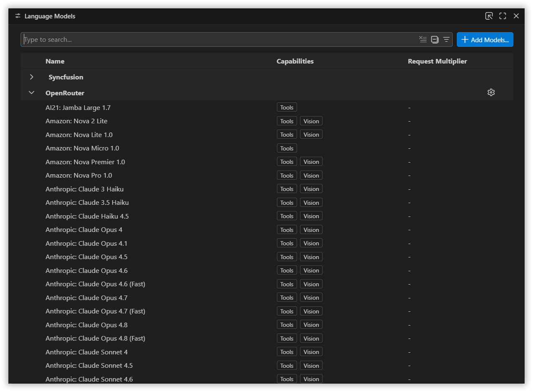Select Anthropic: Claude Opus 4.8 row
Image resolution: width=533 pixels, height=392 pixels.
click(267, 325)
